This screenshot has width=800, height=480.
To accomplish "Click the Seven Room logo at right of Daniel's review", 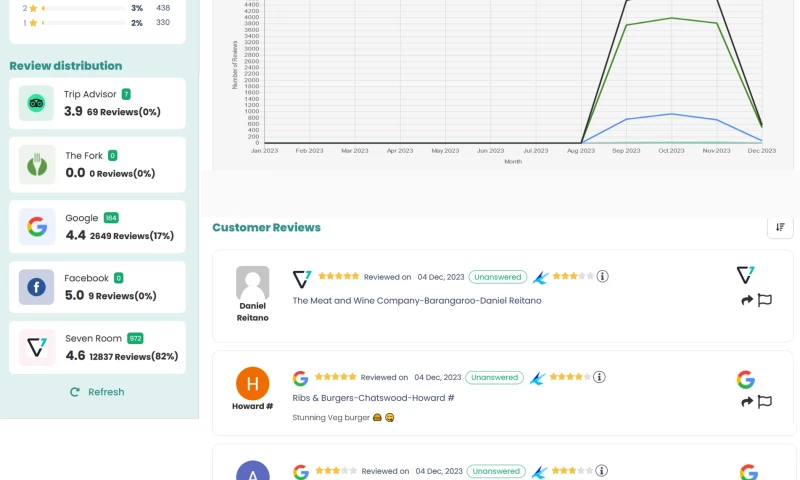I will (x=745, y=275).
